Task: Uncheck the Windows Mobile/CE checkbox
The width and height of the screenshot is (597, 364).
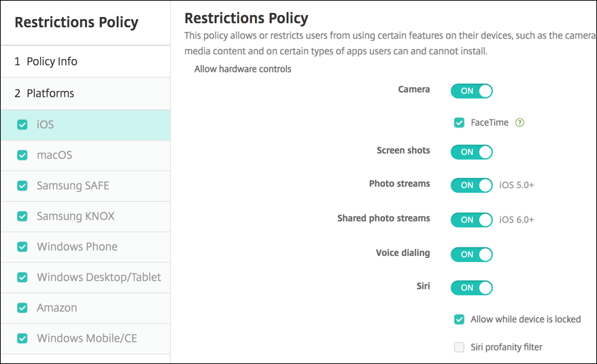Action: (x=22, y=338)
